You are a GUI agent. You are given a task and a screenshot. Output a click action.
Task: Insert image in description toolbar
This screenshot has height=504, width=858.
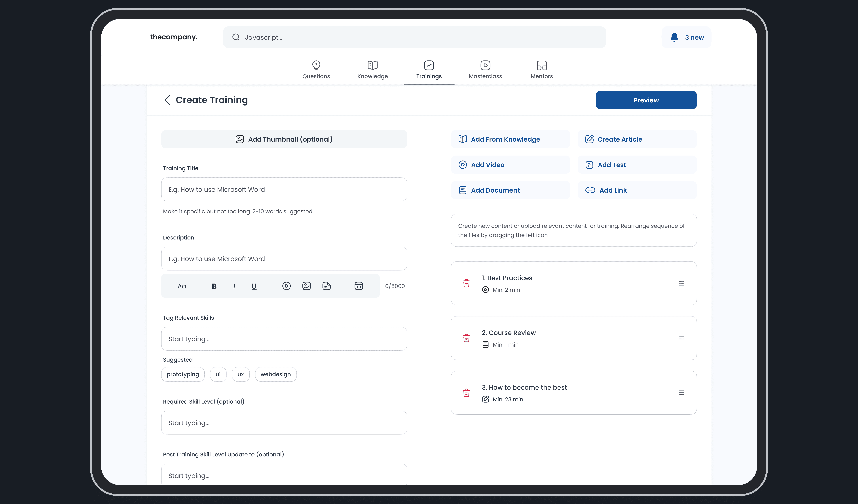[x=306, y=286]
